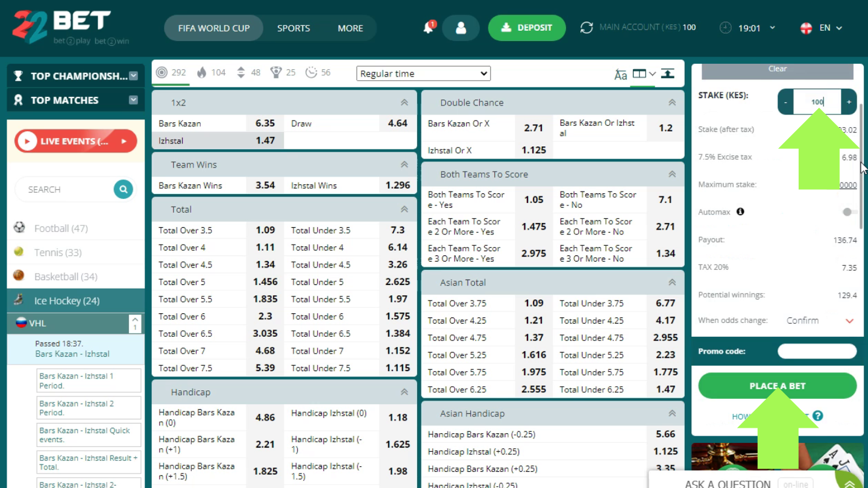Refresh the main account balance
Image resolution: width=868 pixels, height=488 pixels.
(587, 28)
